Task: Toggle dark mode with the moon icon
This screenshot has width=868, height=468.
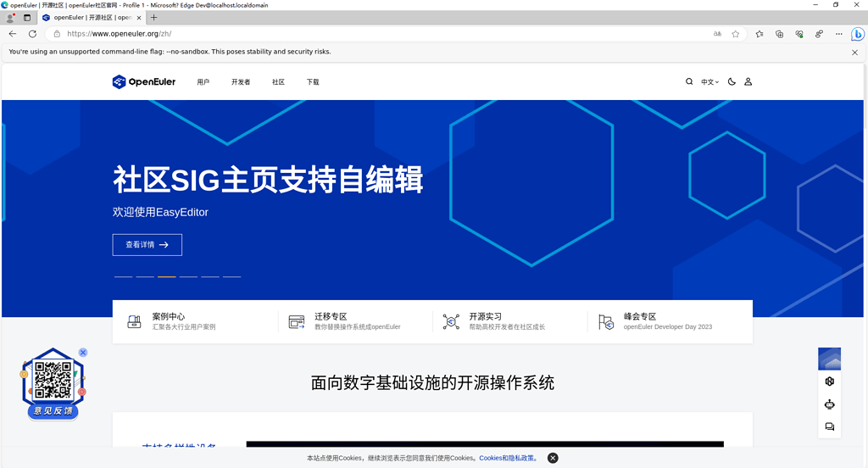Action: pos(732,82)
